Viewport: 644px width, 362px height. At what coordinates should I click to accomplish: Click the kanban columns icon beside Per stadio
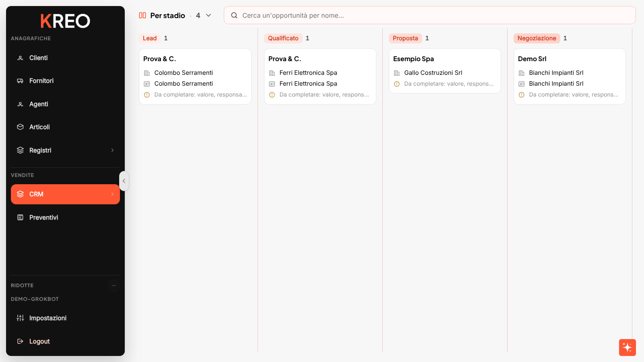[142, 15]
